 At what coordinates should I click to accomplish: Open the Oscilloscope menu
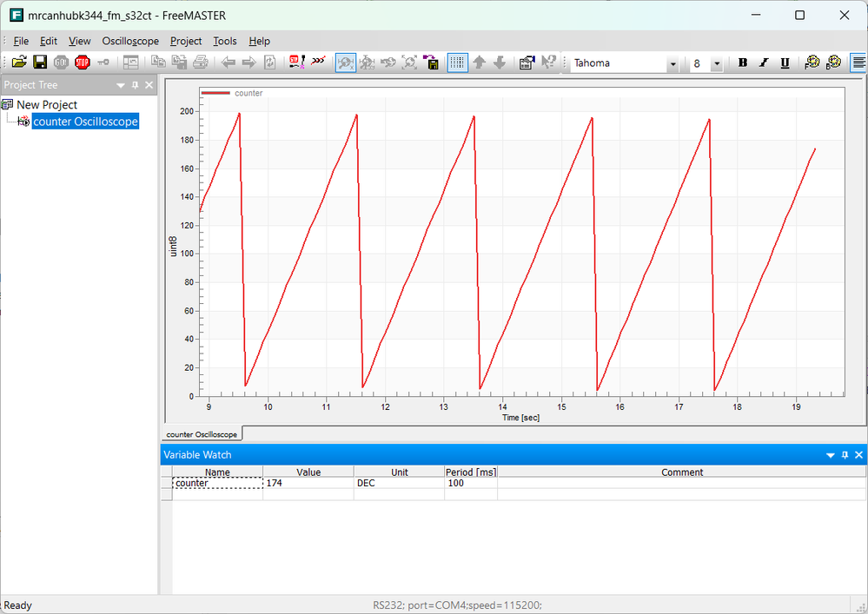pyautogui.click(x=130, y=41)
